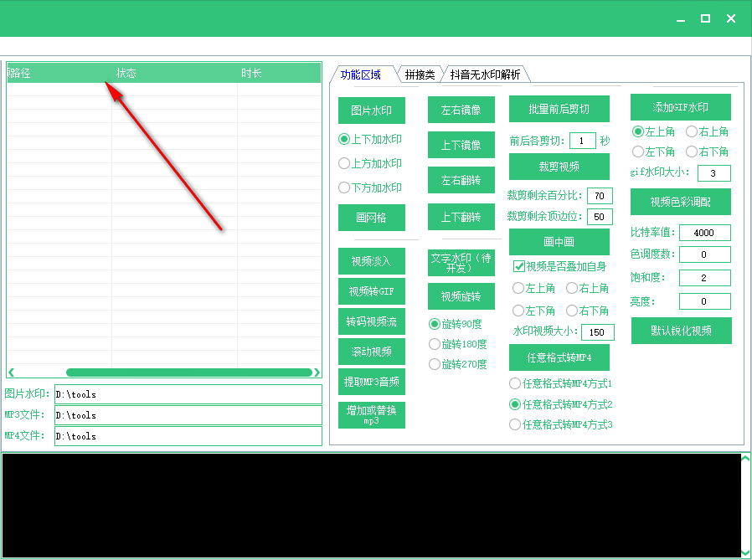The image size is (752, 560).
Task: Click the 文字水印（待开发）button
Action: coord(461,263)
